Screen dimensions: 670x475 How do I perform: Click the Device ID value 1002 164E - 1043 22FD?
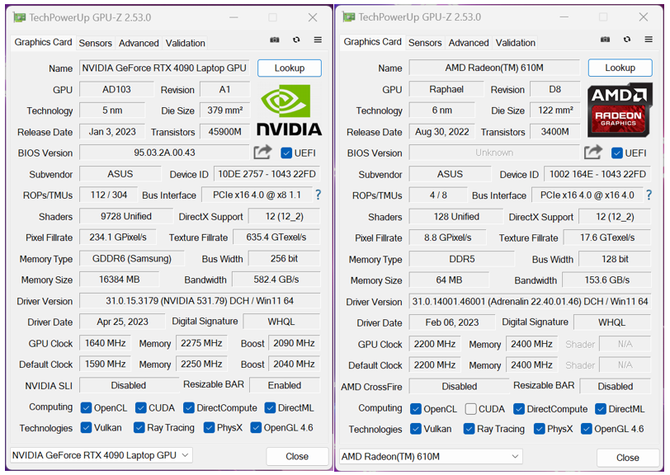coord(597,174)
